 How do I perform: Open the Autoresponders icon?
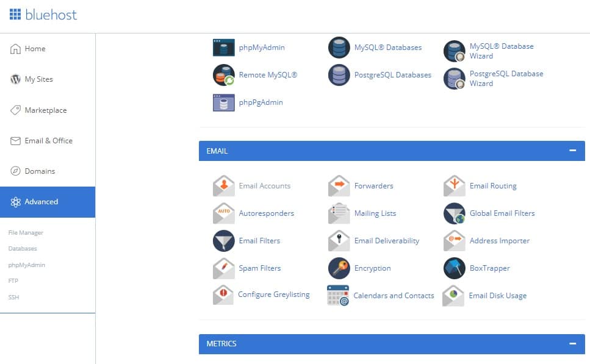[223, 213]
